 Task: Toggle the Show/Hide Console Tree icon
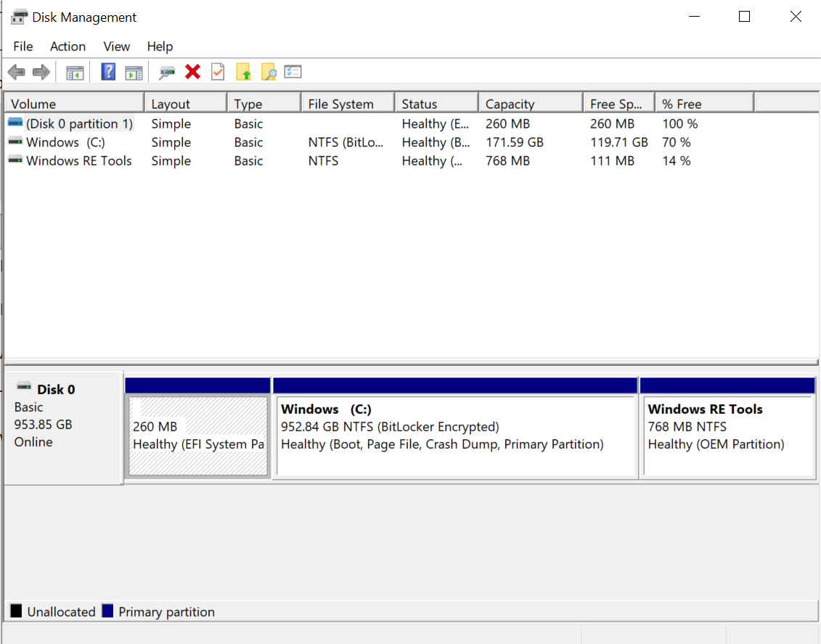(75, 73)
